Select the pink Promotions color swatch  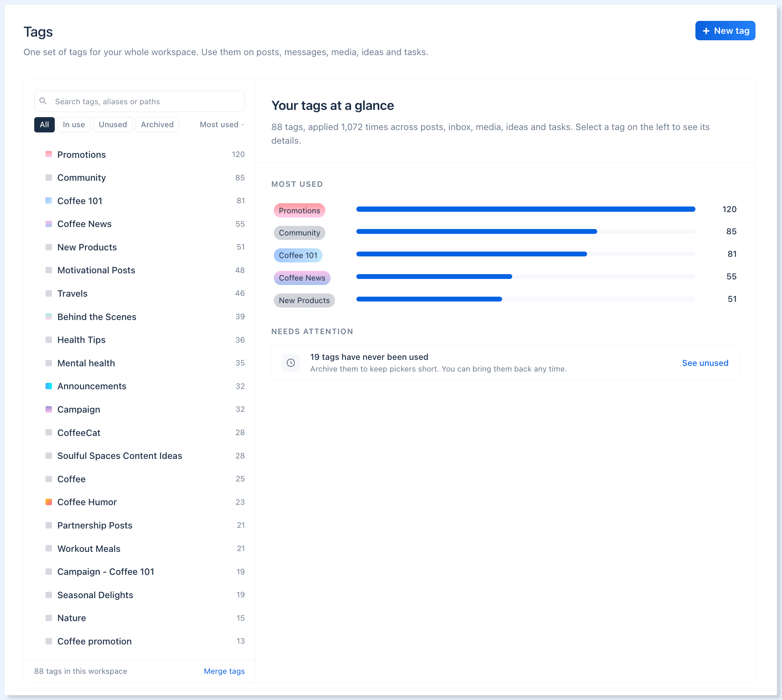coord(49,154)
